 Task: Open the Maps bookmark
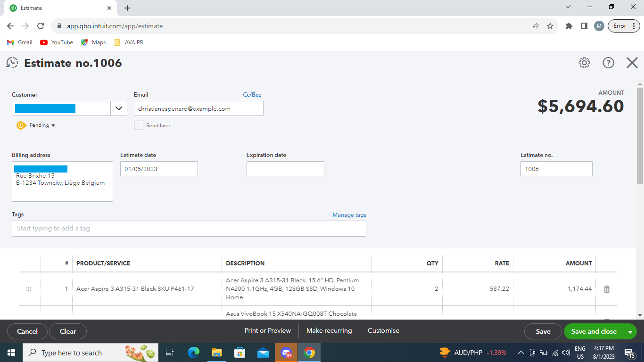pos(93,42)
